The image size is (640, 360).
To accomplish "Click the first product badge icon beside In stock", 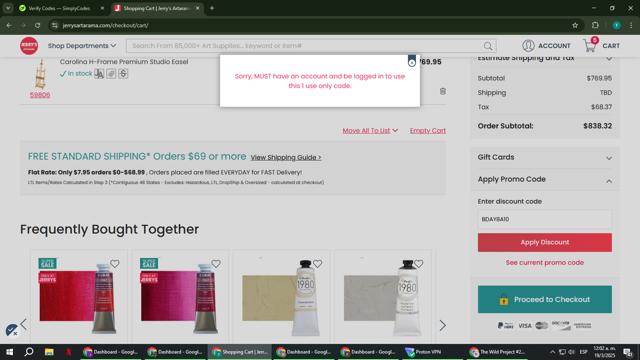I will [x=99, y=73].
